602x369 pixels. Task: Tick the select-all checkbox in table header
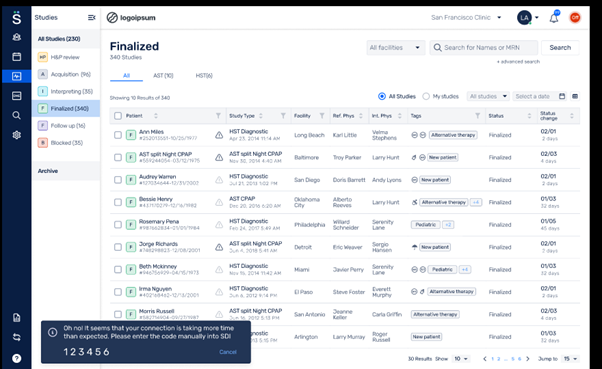118,116
